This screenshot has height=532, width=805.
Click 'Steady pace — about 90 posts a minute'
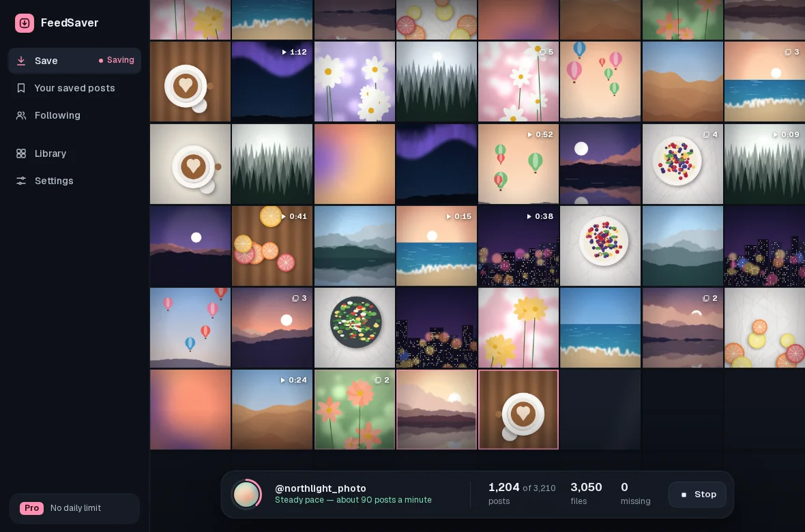point(353,500)
